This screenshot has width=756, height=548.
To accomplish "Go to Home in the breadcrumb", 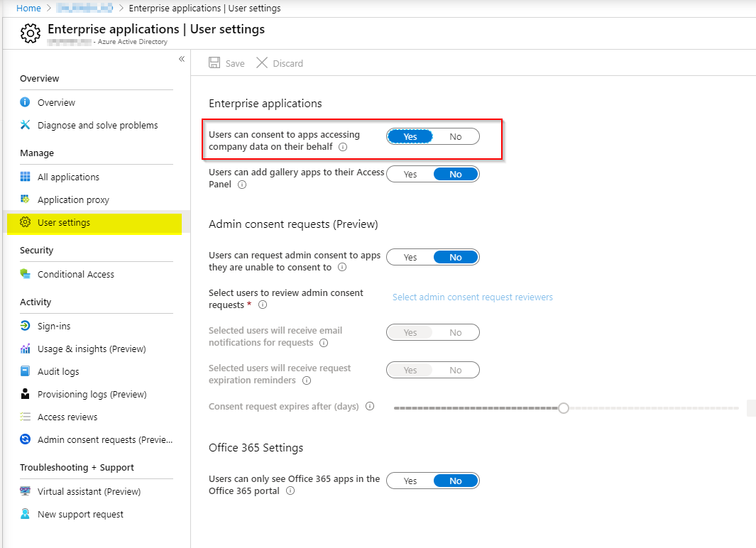I will [28, 8].
